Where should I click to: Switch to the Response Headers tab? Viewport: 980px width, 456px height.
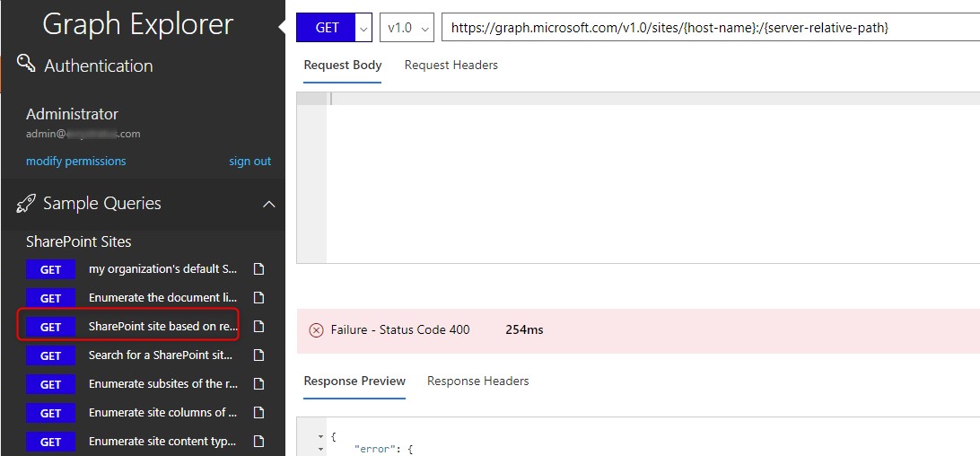[x=478, y=381]
